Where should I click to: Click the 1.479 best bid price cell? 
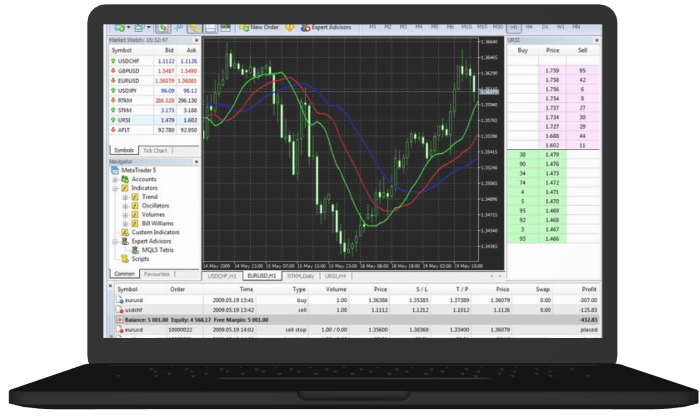coord(552,154)
